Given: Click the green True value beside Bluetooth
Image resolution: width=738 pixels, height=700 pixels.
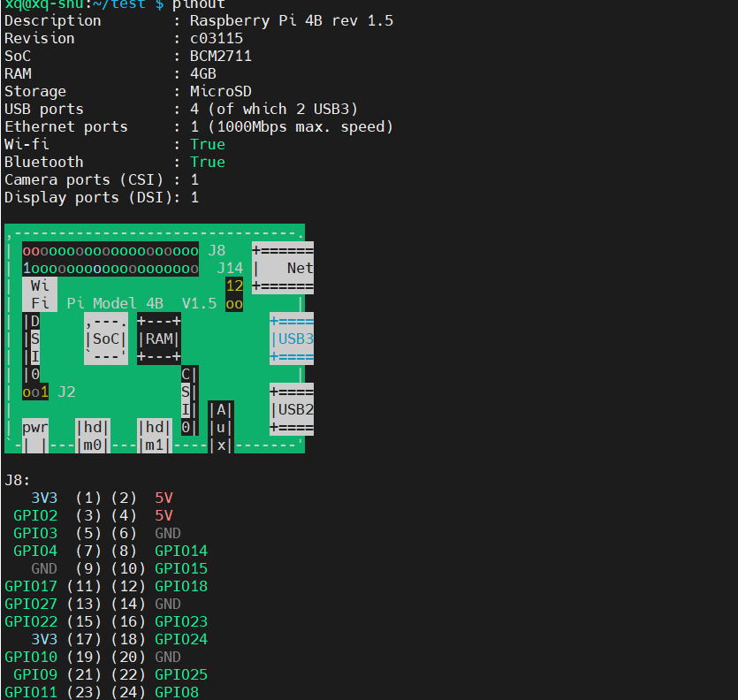Looking at the screenshot, I should coord(208,162).
